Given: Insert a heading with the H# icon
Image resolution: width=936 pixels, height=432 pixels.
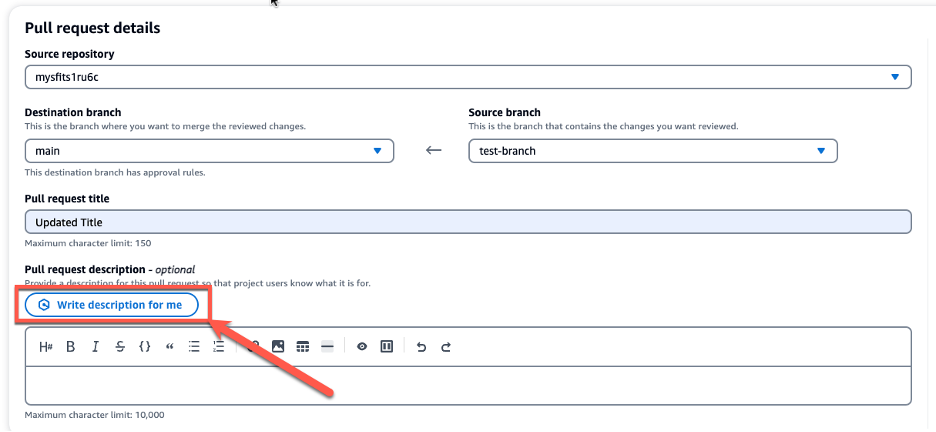Looking at the screenshot, I should click(x=45, y=347).
